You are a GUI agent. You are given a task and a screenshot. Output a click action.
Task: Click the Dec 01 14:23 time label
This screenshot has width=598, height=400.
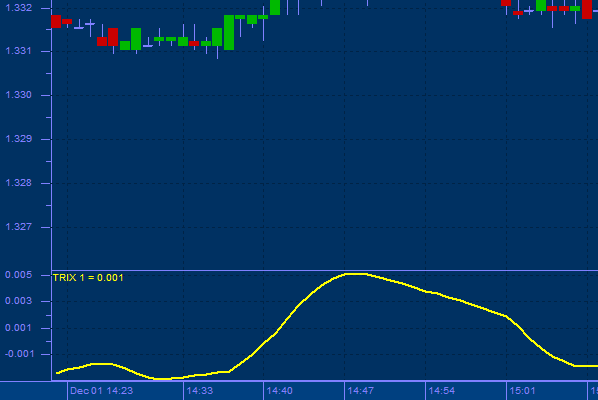pyautogui.click(x=101, y=391)
